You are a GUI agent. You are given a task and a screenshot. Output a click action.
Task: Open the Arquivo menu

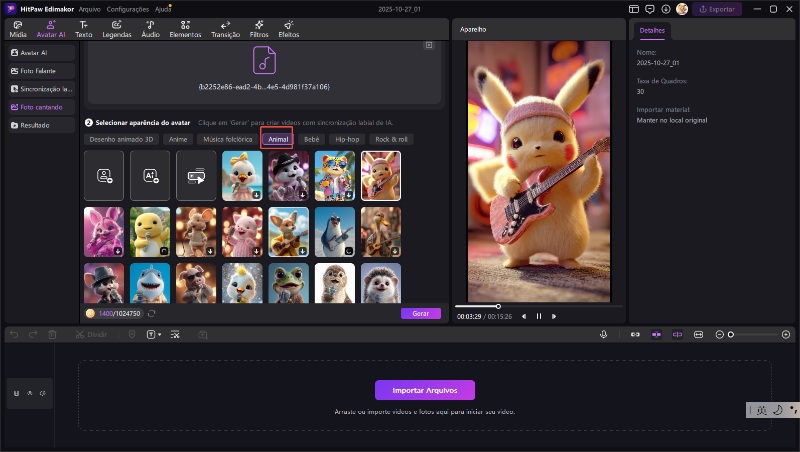point(89,9)
